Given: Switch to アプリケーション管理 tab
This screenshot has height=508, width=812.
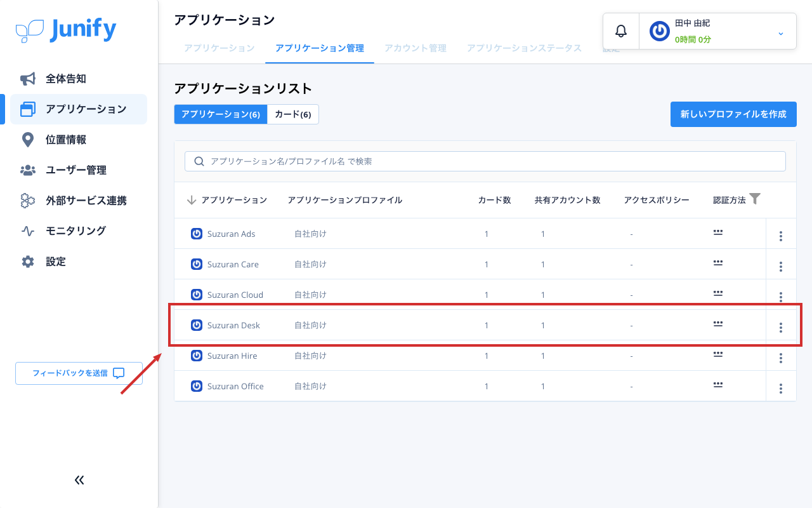Looking at the screenshot, I should coord(320,48).
